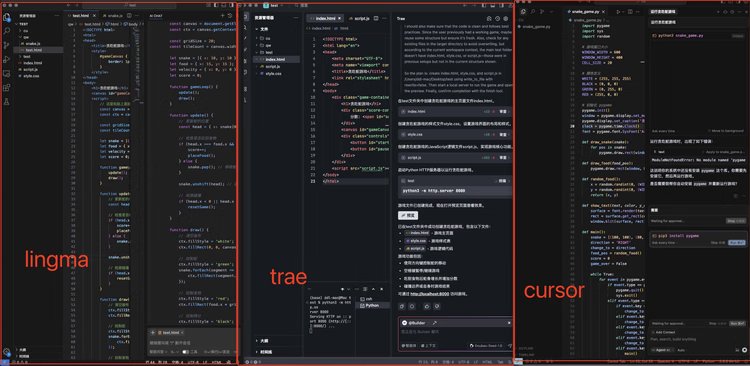Image resolution: width=750 pixels, height=366 pixels.
Task: Run the Python file in cursor editor
Action: [618, 11]
